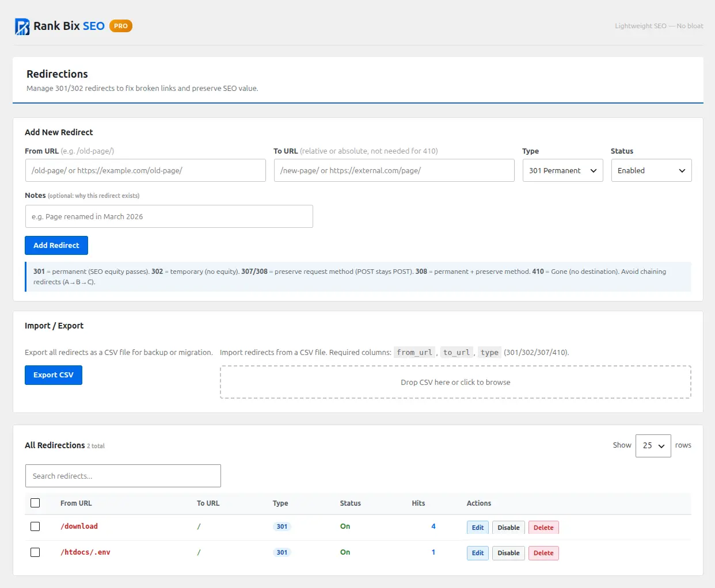Click the Rank Bix SEO logo icon
This screenshot has height=588, width=715.
click(22, 26)
